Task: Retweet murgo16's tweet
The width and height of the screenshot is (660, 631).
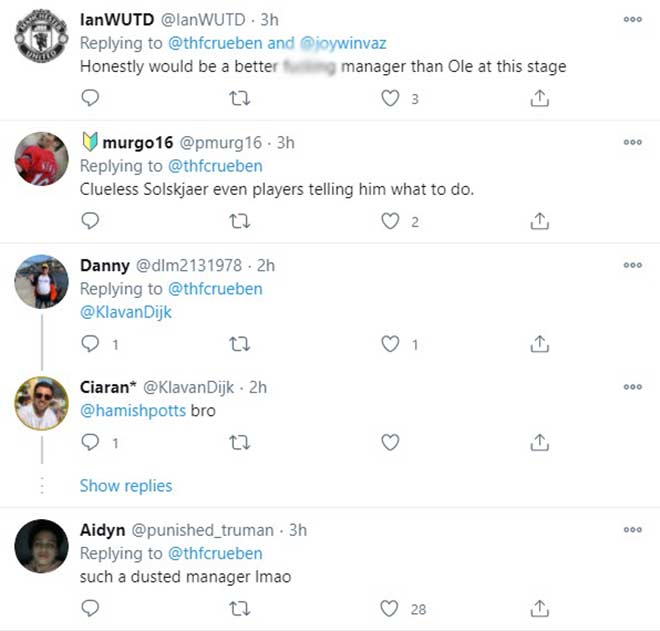Action: (240, 221)
